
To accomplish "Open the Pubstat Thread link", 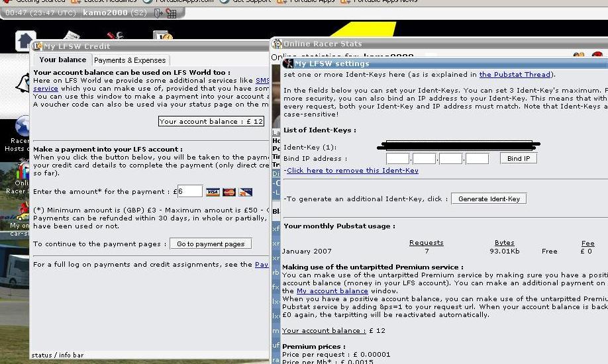I will (x=515, y=74).
